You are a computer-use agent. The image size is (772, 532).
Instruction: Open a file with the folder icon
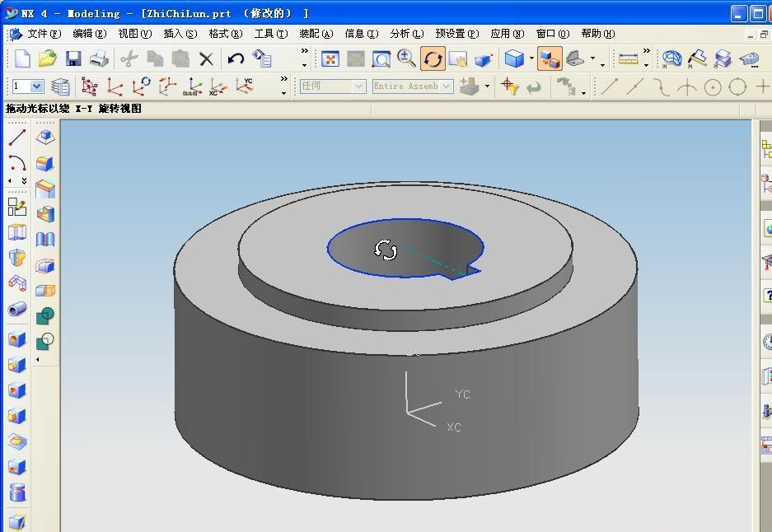pos(47,58)
